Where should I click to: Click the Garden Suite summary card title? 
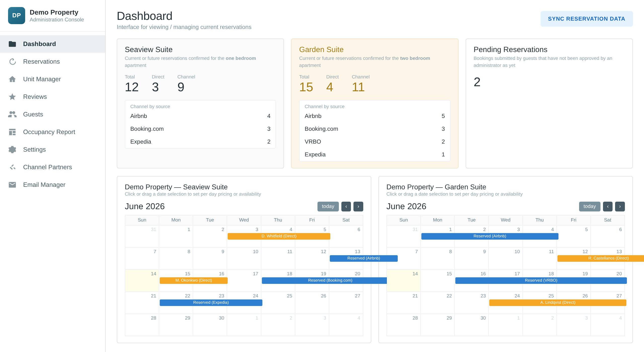tap(321, 50)
